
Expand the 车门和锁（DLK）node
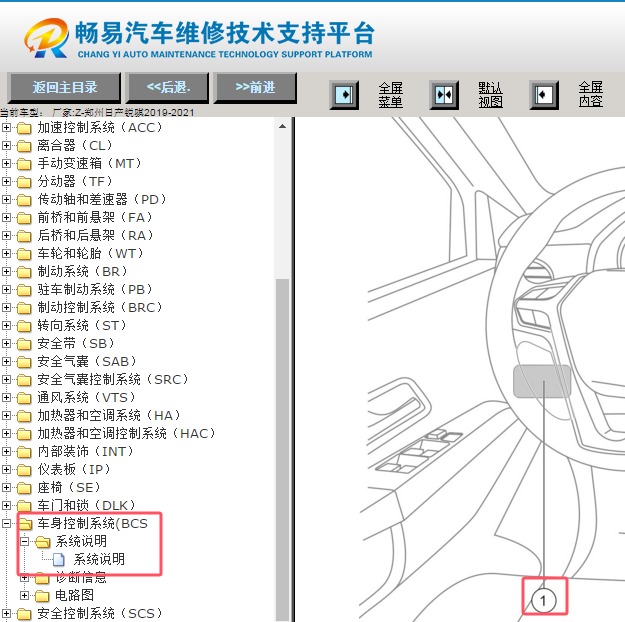(6, 505)
